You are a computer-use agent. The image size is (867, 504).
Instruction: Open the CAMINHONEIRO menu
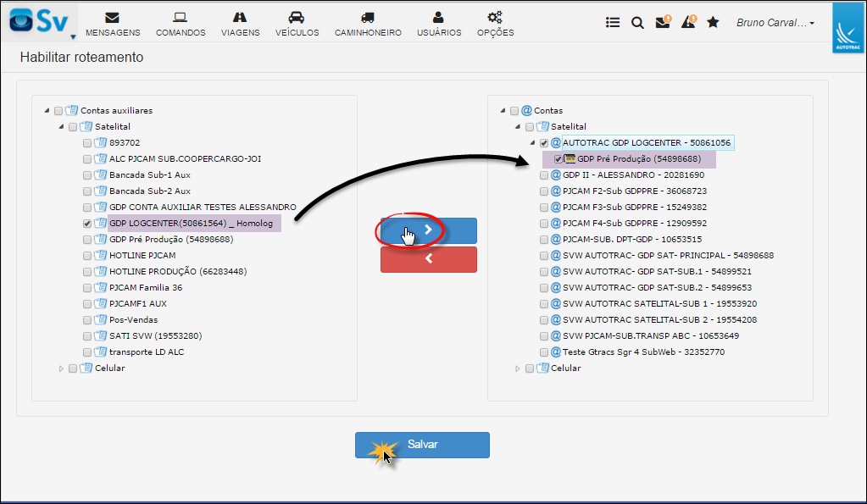tap(368, 25)
